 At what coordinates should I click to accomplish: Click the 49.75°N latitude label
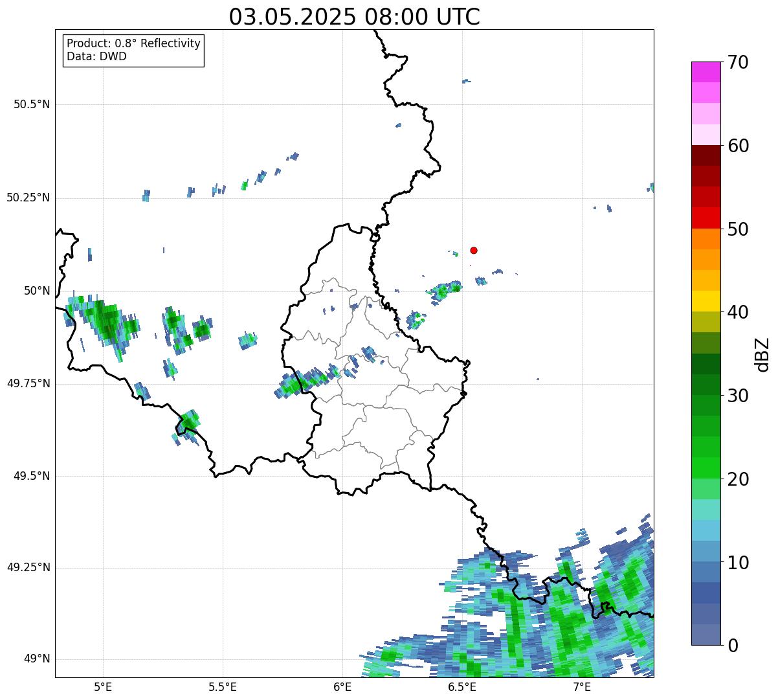[28, 383]
